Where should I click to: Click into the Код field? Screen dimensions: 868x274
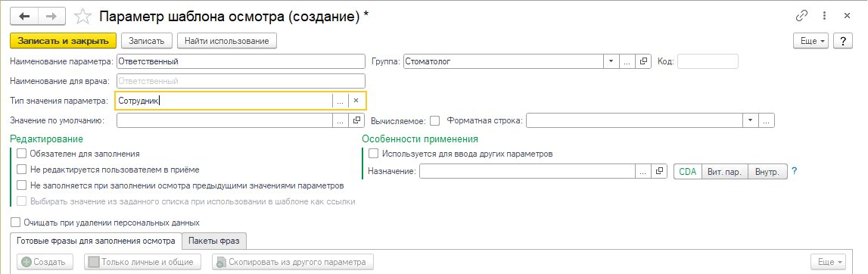708,61
